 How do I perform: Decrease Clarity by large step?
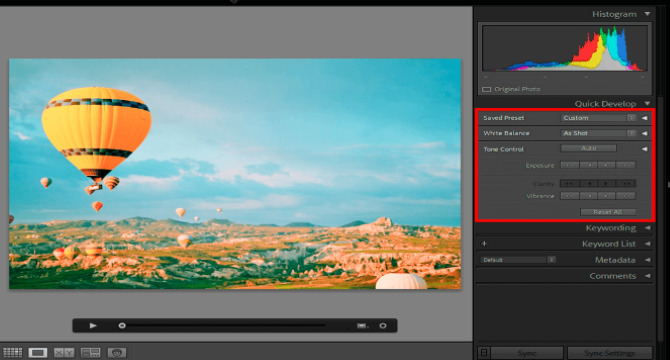point(570,184)
